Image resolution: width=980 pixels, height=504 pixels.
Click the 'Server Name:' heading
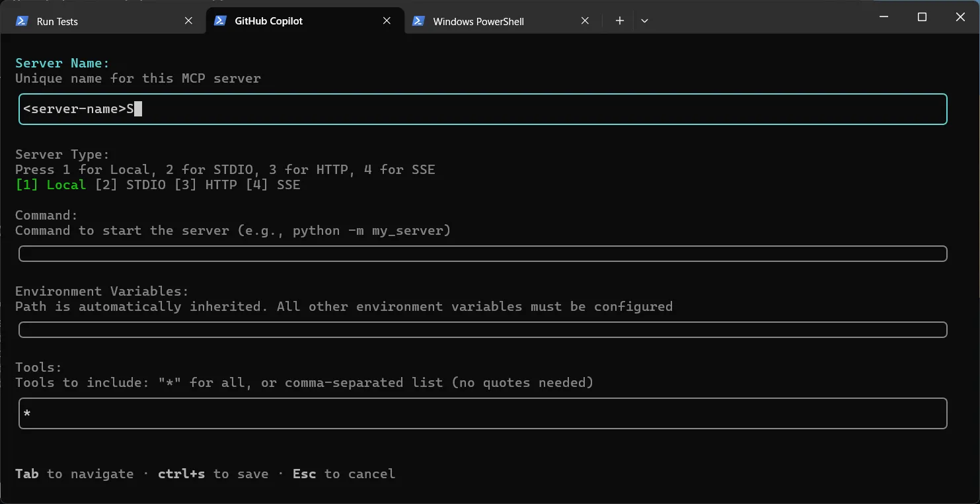(x=62, y=63)
